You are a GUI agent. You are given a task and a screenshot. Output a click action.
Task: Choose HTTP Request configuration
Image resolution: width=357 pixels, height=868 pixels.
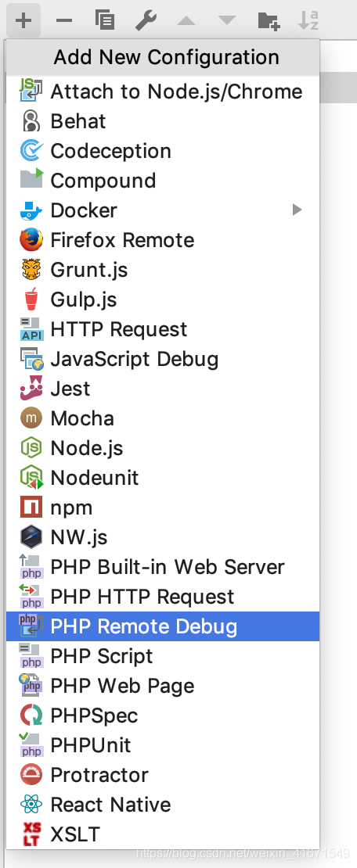tap(163, 329)
